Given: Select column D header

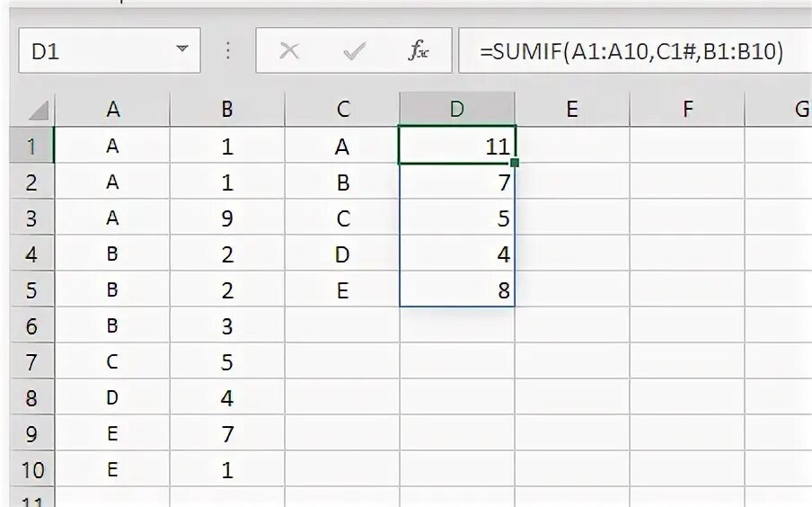Looking at the screenshot, I should [457, 110].
